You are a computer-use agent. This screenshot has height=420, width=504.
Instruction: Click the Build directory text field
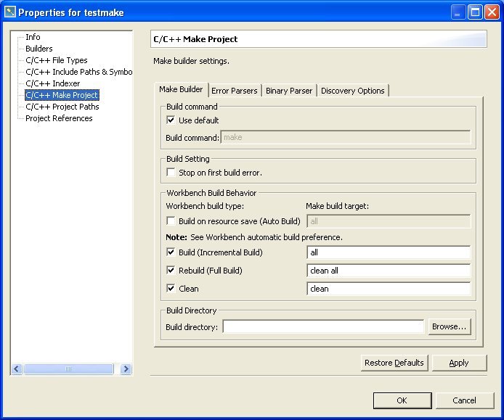pyautogui.click(x=323, y=327)
